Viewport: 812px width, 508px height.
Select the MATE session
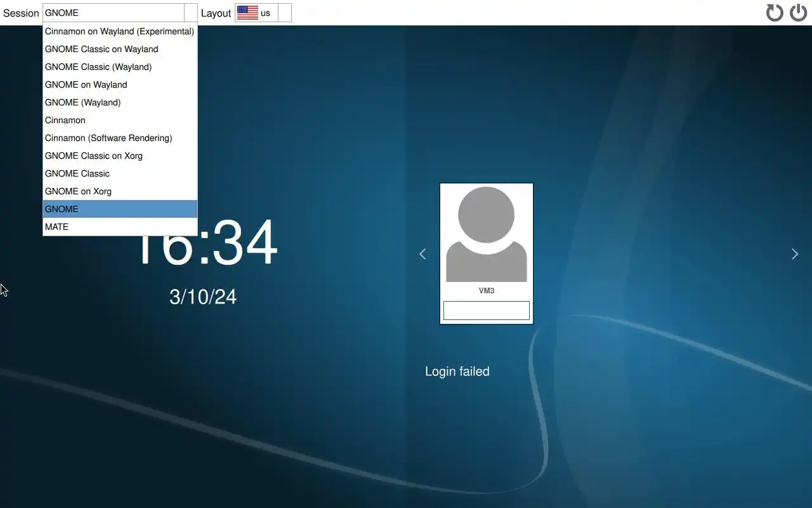(120, 227)
